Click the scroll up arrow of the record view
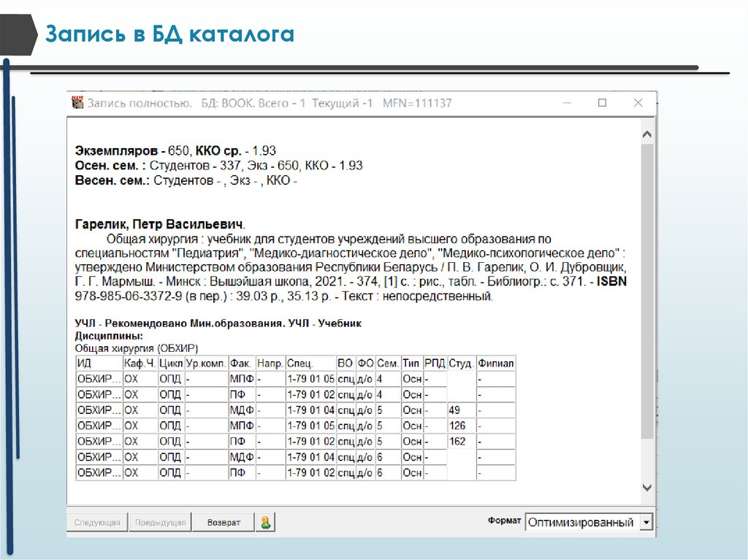The width and height of the screenshot is (748, 560). coord(647,135)
